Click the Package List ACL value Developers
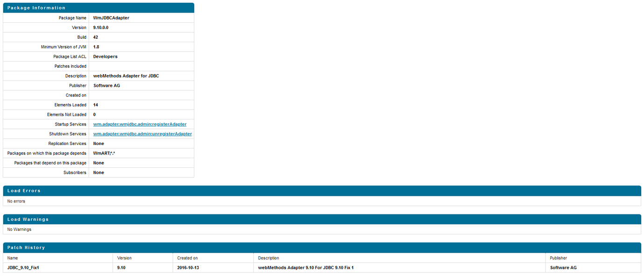 coord(105,56)
